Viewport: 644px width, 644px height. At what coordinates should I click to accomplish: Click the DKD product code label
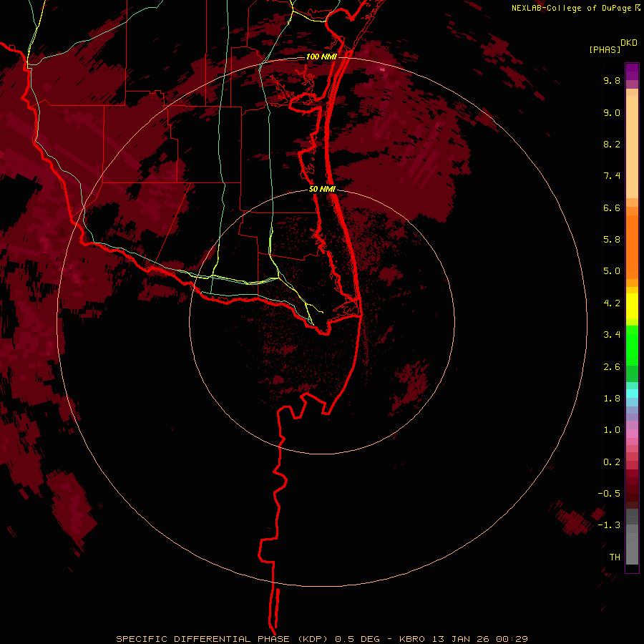(x=629, y=43)
